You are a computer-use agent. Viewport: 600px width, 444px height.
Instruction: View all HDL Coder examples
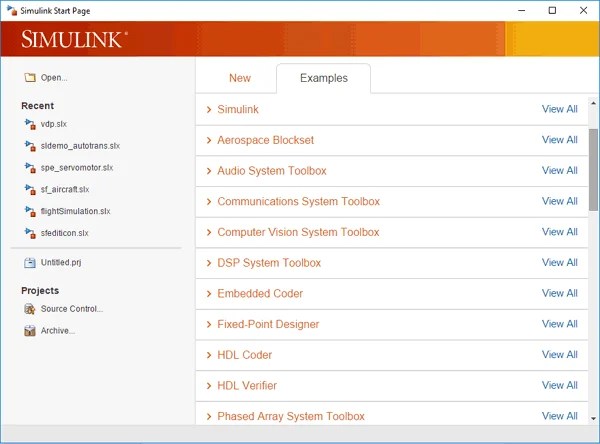click(559, 354)
